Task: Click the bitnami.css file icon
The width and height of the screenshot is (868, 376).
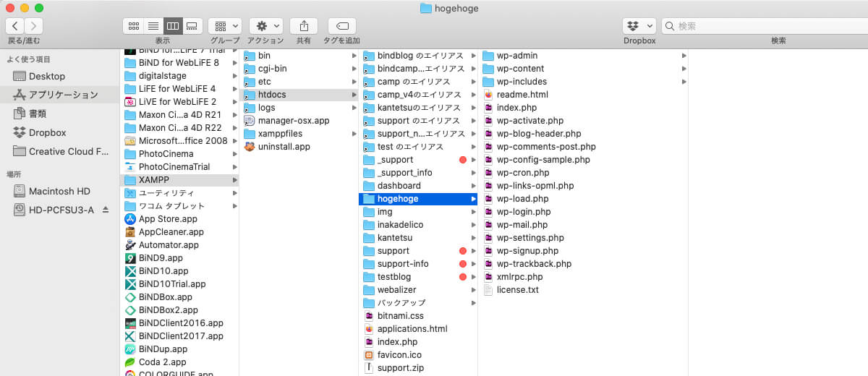Action: (369, 316)
